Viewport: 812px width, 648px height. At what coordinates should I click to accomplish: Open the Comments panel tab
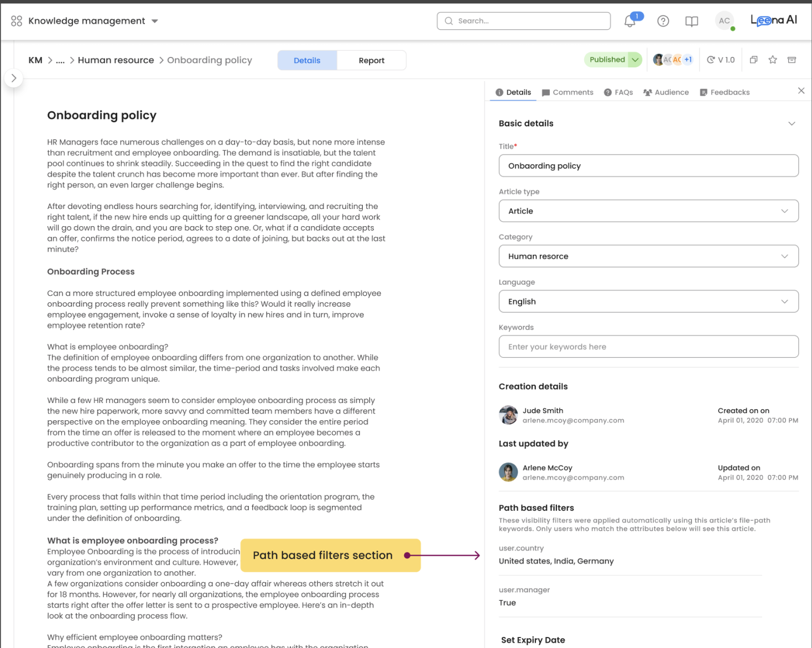pos(568,92)
